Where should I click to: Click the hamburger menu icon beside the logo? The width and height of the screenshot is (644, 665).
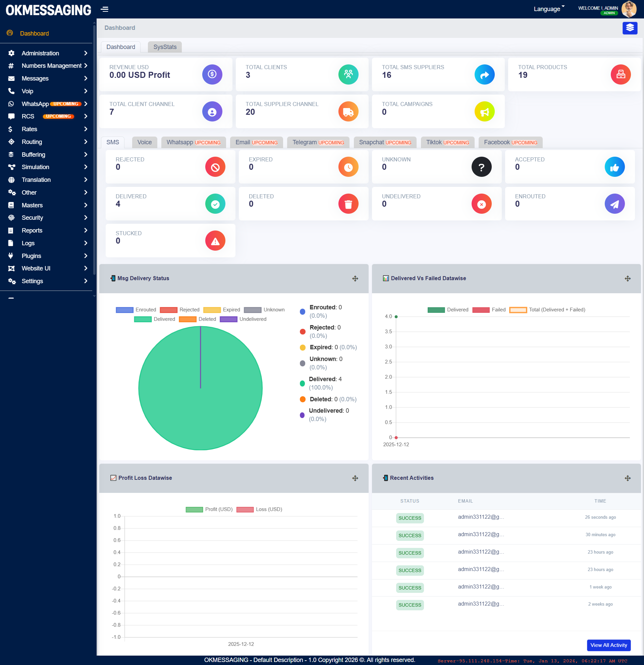(104, 9)
